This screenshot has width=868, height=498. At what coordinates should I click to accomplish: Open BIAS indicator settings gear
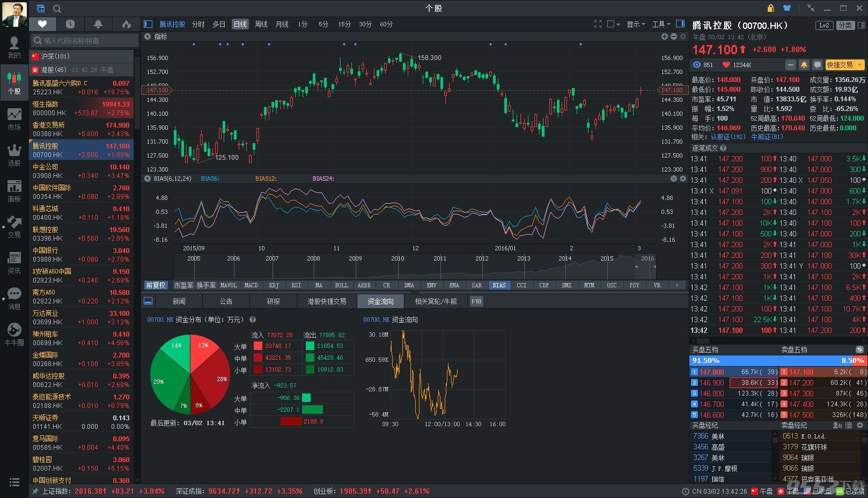tap(683, 179)
